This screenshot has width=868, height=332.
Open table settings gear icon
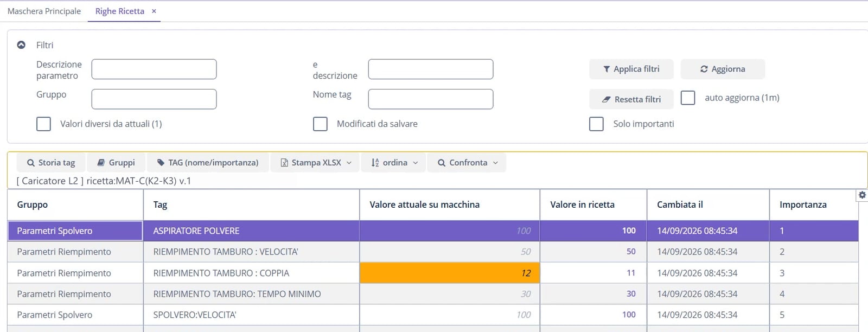862,195
